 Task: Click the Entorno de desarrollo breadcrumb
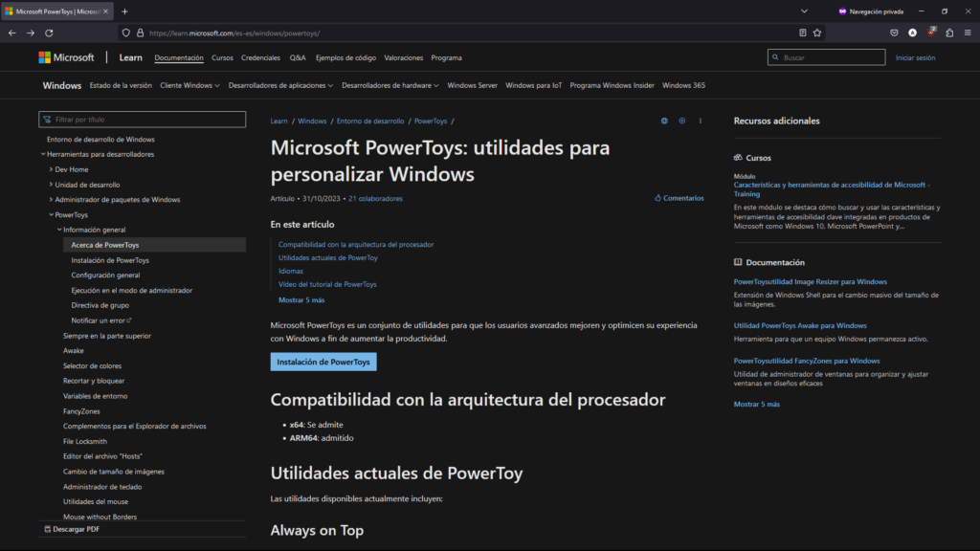point(370,121)
